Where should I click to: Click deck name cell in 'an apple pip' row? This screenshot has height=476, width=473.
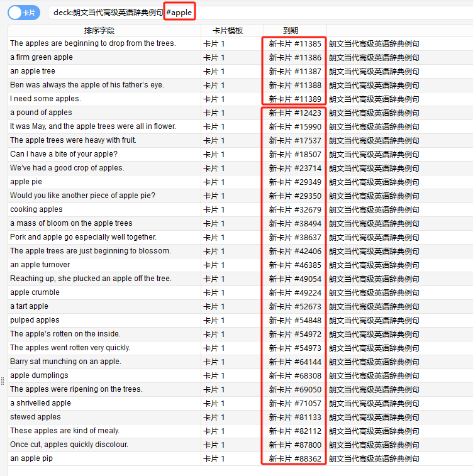tap(400, 458)
